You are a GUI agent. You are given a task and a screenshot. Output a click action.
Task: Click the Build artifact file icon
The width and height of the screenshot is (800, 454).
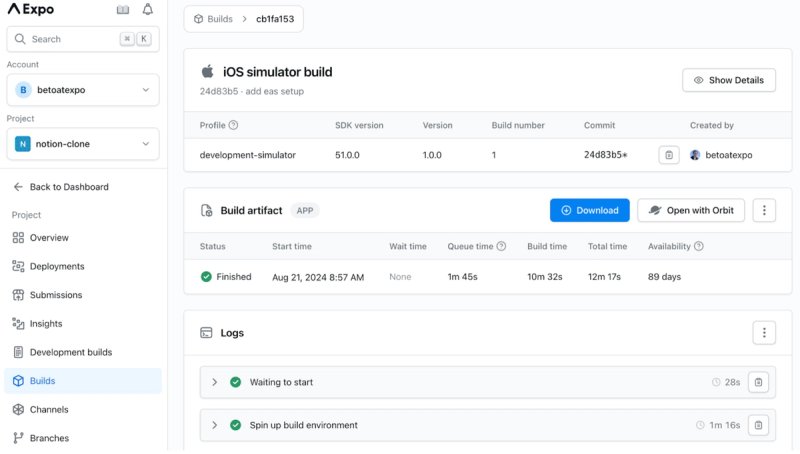(x=206, y=210)
